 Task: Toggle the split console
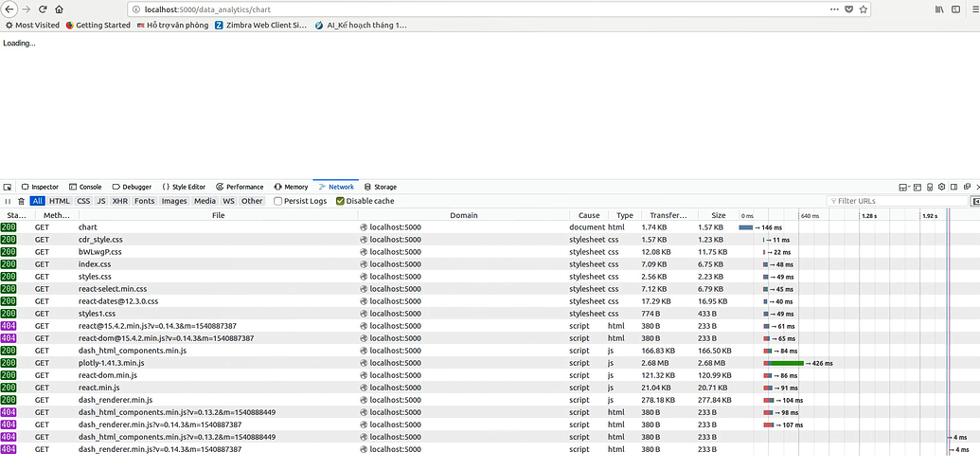[x=918, y=187]
